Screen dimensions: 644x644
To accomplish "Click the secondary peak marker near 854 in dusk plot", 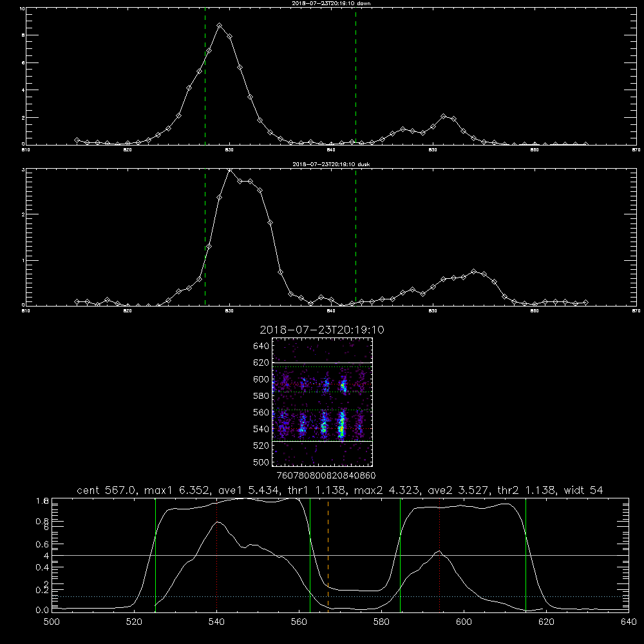I will click(473, 272).
